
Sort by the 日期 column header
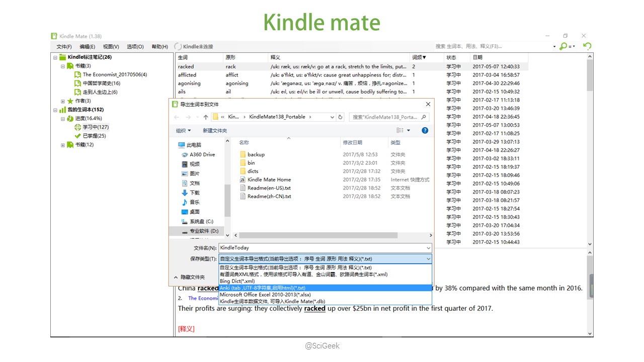click(x=499, y=57)
